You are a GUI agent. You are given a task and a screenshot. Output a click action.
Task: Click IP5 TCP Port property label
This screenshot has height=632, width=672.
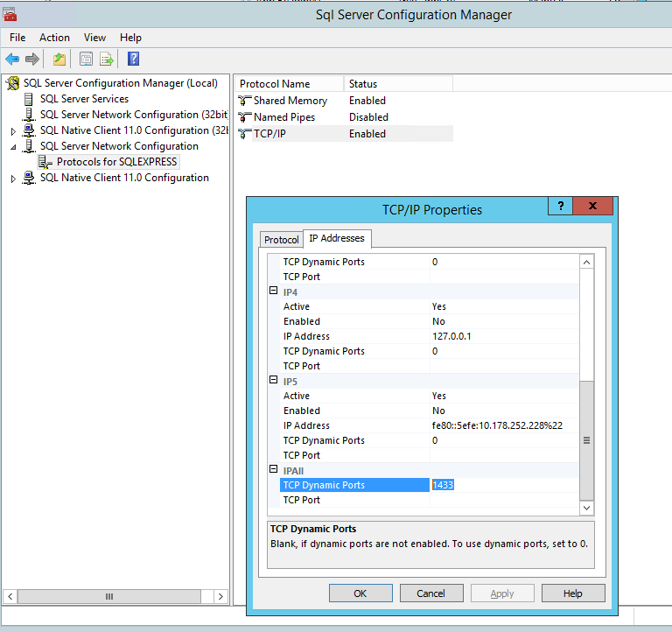tap(301, 455)
